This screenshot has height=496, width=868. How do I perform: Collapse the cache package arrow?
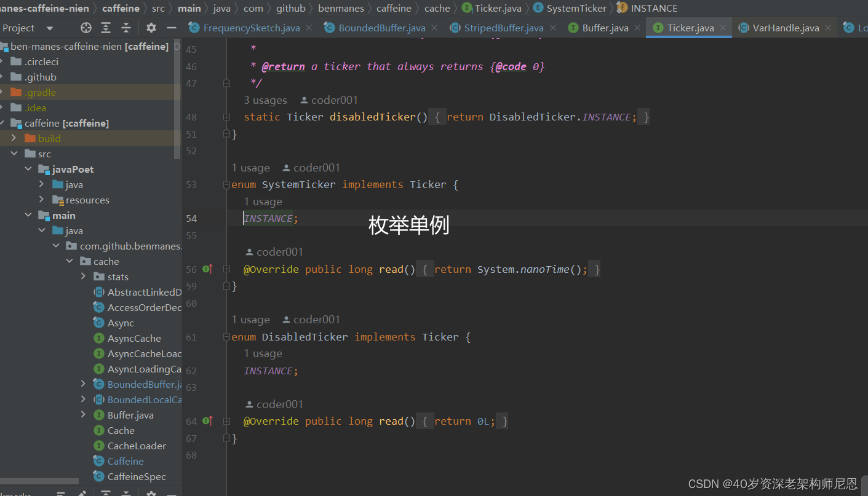point(70,261)
